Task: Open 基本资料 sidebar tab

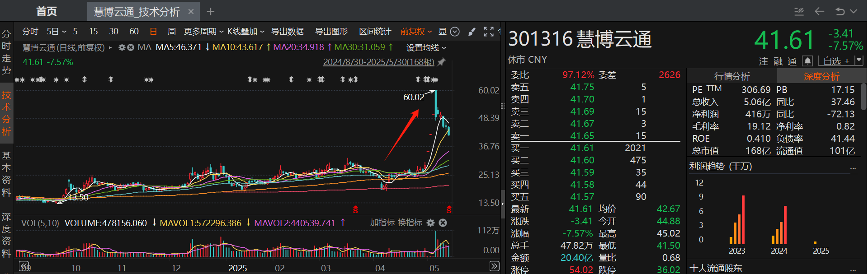Action: coord(6,174)
